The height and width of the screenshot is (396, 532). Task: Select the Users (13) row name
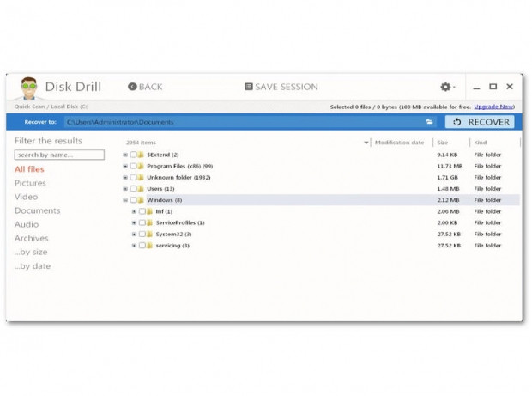[x=160, y=189]
